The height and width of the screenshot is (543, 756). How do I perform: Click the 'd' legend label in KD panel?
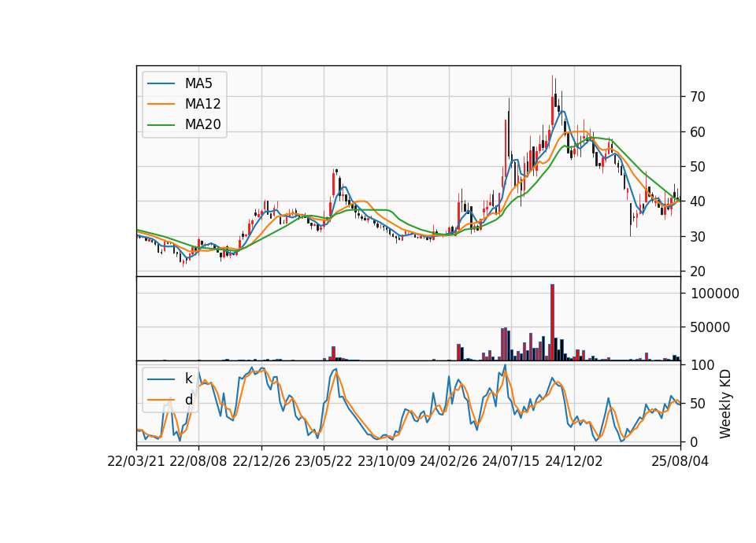188,400
